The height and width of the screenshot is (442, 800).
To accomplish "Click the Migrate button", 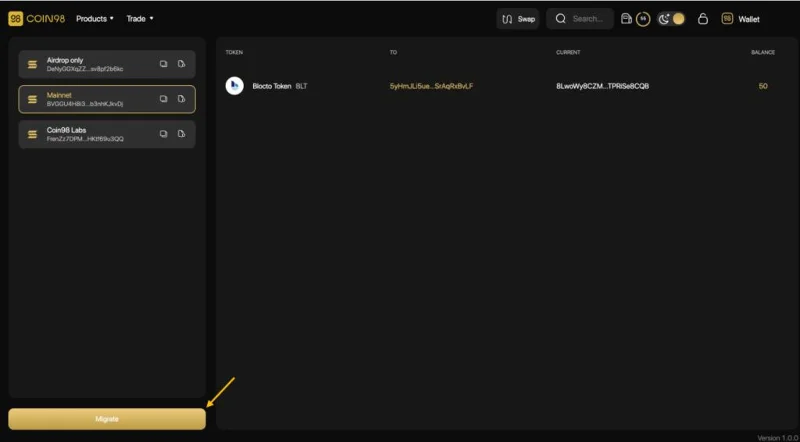I will click(x=107, y=419).
